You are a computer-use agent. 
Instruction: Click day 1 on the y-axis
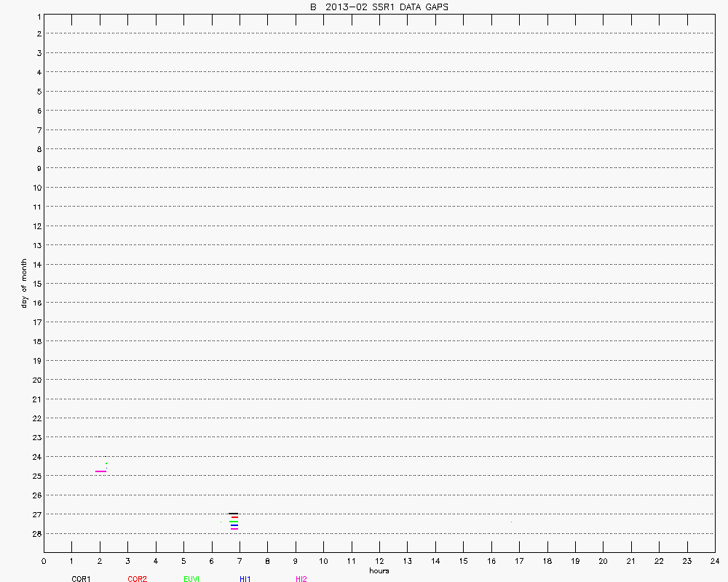click(36, 15)
